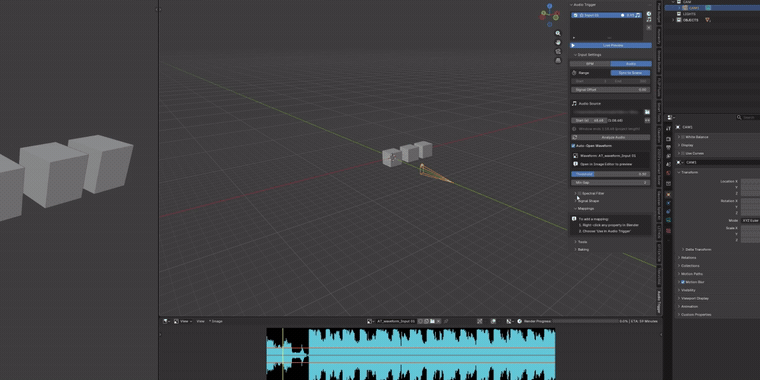Click the camera data icon beside CAM1
Image resolution: width=760 pixels, height=380 pixels.
point(708,8)
